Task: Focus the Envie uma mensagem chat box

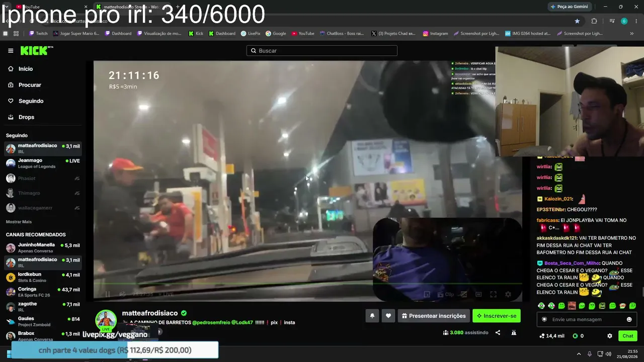Action: pos(587,319)
